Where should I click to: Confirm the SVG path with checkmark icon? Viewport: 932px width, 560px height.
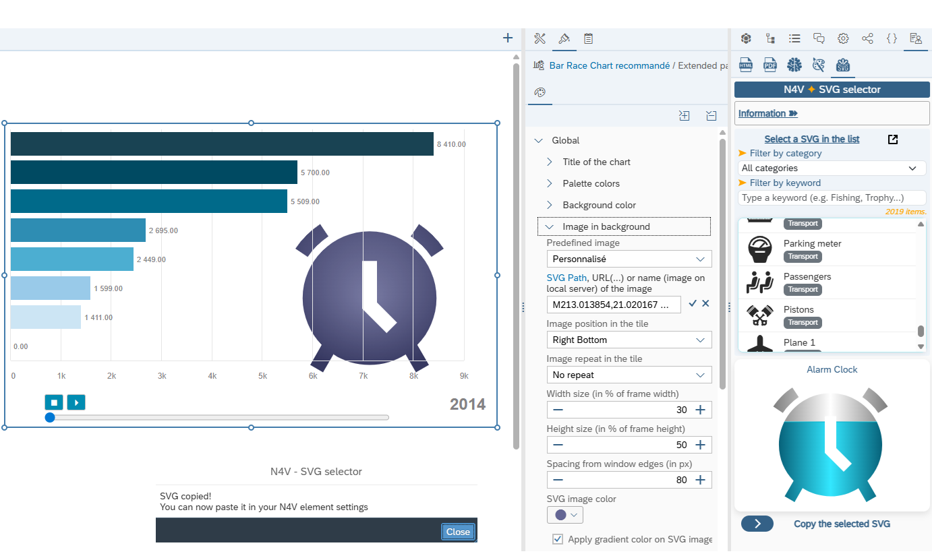[693, 304]
